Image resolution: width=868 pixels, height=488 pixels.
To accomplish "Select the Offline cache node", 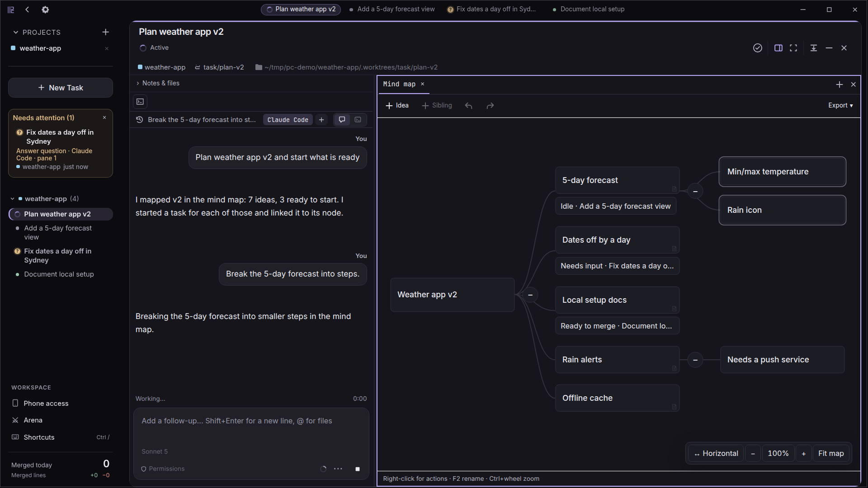I will click(x=618, y=398).
